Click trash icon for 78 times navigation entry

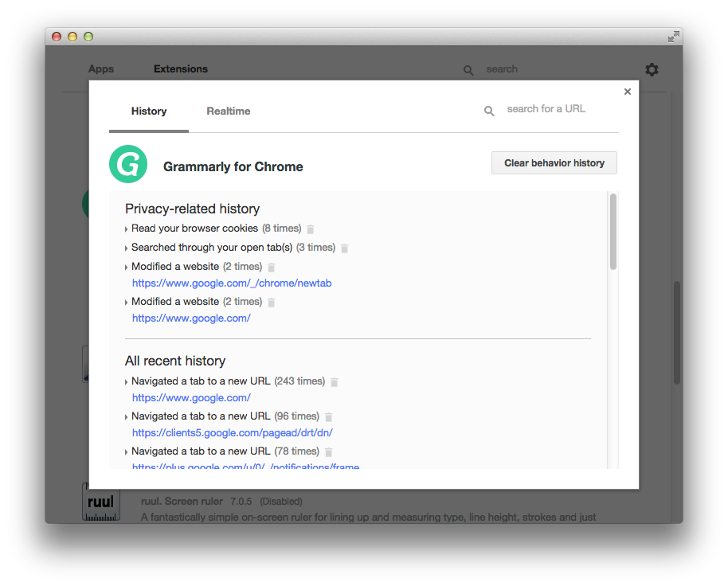328,452
